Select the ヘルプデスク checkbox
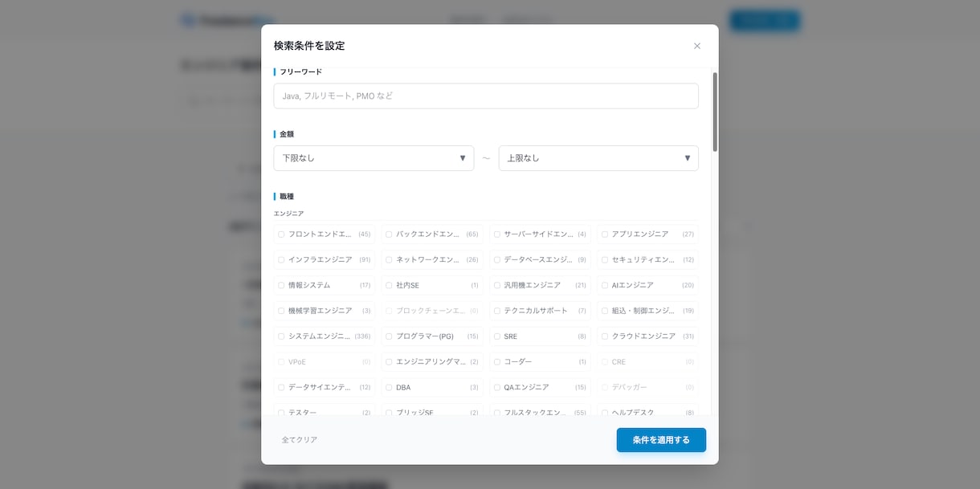980x489 pixels. point(605,413)
